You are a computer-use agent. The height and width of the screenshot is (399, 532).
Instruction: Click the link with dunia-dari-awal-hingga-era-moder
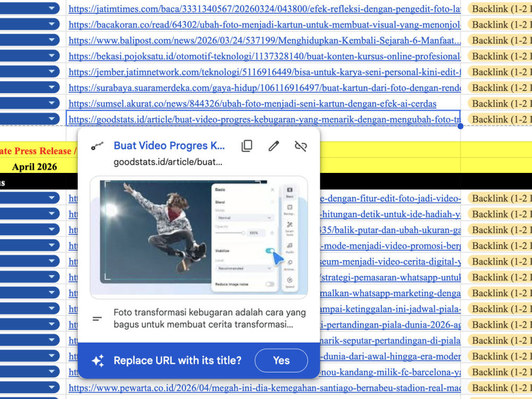pyautogui.click(x=390, y=356)
